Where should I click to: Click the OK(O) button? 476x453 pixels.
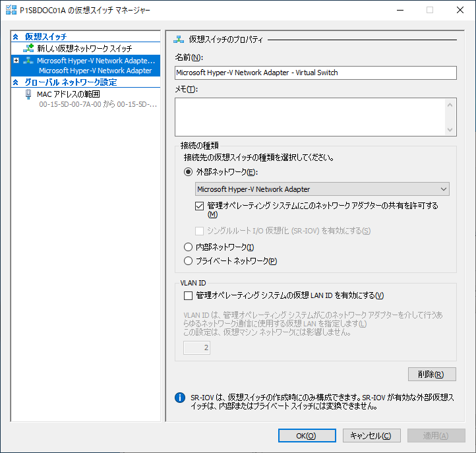point(307,436)
